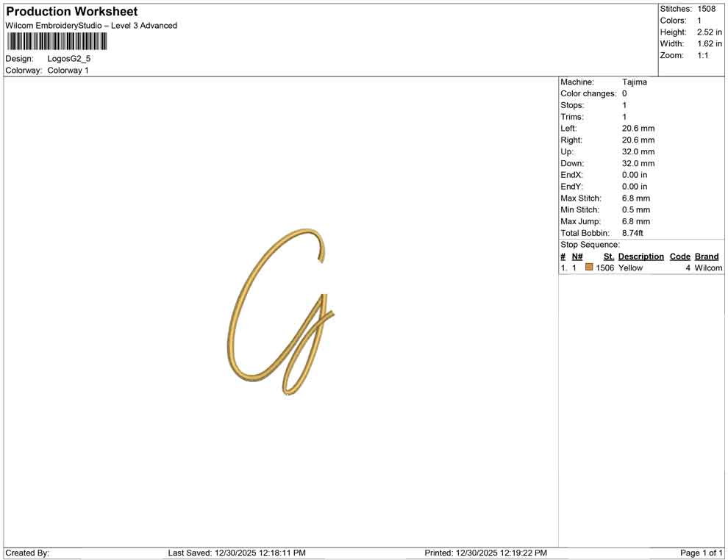Click the Yellow thread entry
728x560 pixels.
coord(629,268)
